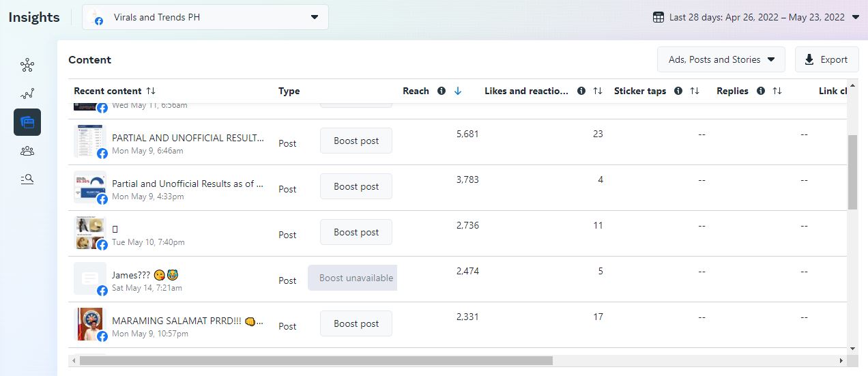Open the Tue May 10 post thumbnail

(90, 233)
